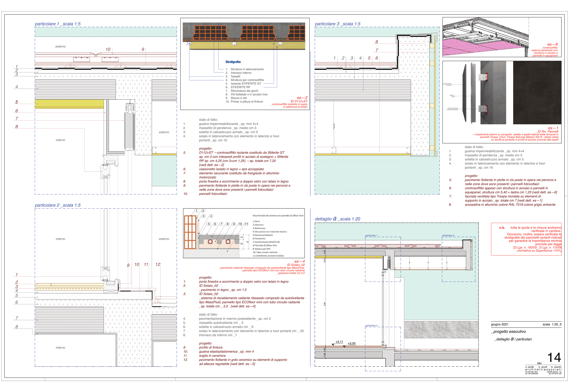This screenshot has height=392, width=569.
Task: Select '1) Muro' in ECOfloor legend
Action: 256,221
